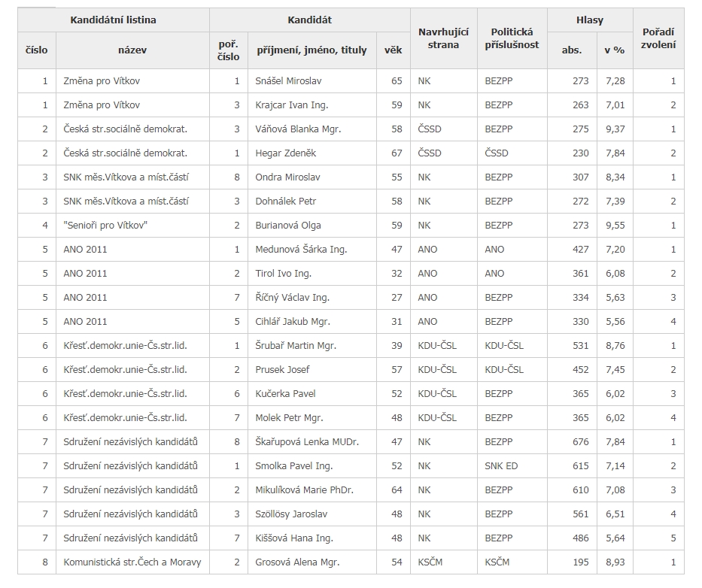Click the "věk" column header
Viewport: 702px width, 588px height.
click(x=393, y=50)
